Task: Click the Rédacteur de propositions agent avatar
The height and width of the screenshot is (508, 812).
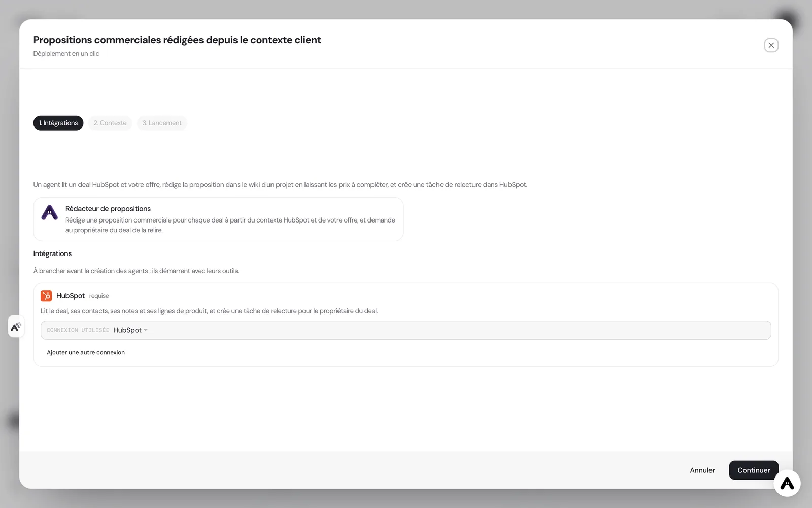Action: (x=50, y=212)
